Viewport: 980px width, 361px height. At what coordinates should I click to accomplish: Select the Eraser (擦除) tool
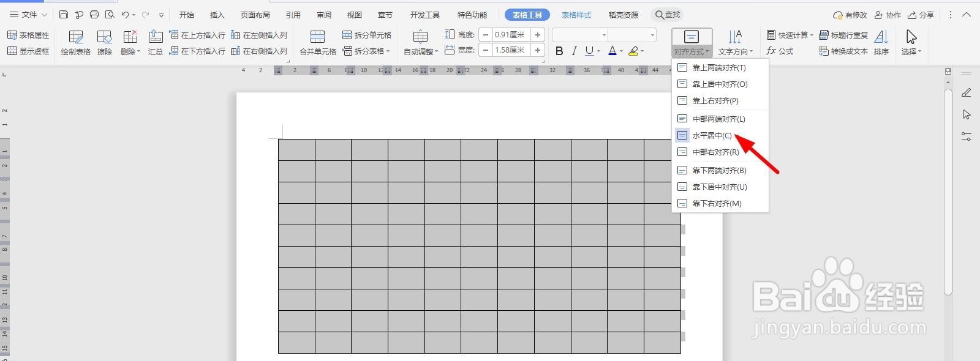(105, 43)
